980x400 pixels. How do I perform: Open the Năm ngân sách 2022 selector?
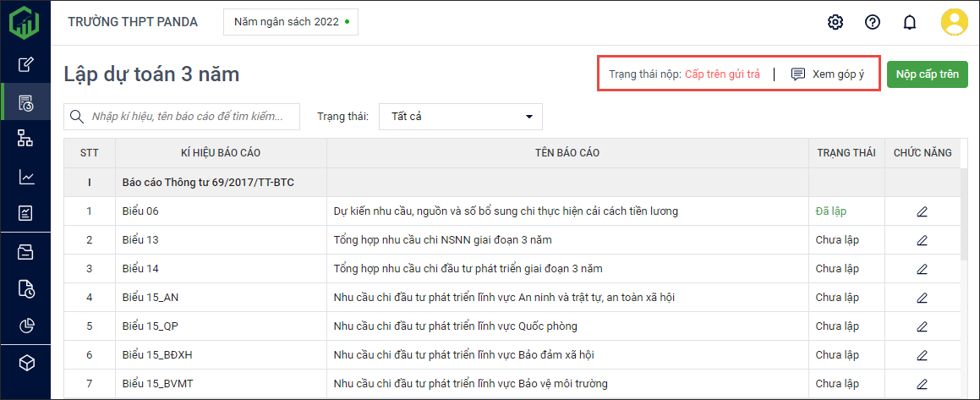coord(290,22)
